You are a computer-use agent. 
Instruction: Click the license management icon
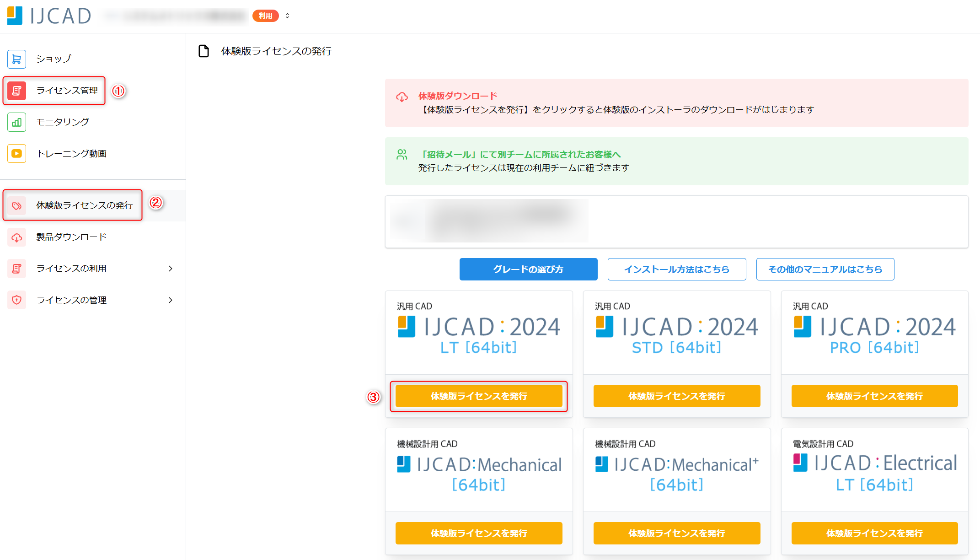point(16,91)
